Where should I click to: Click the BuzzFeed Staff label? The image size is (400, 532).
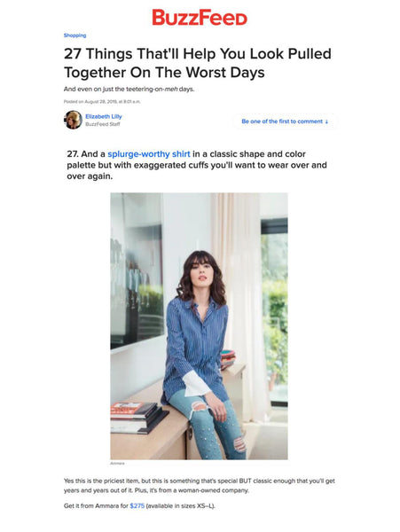(103, 124)
